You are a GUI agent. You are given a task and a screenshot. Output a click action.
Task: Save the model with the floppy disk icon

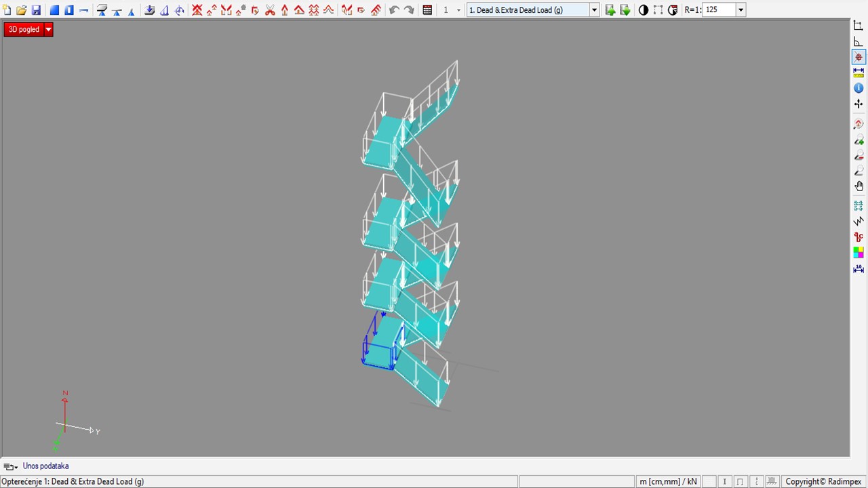click(x=37, y=10)
